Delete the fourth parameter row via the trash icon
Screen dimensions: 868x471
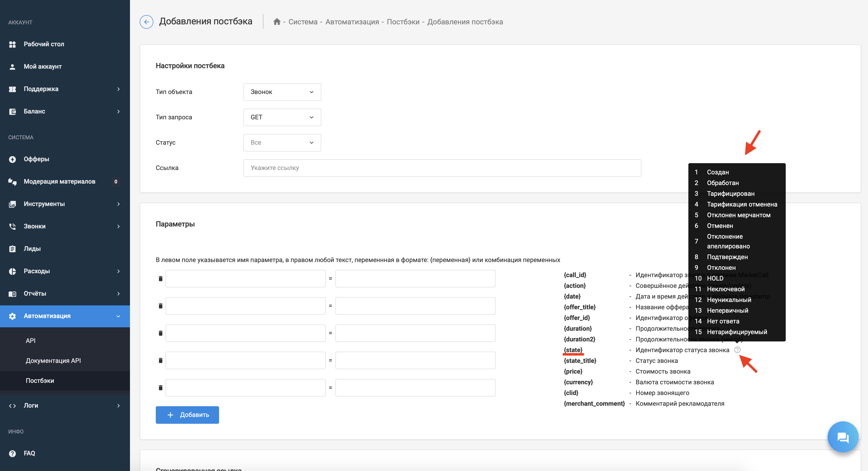pos(160,360)
